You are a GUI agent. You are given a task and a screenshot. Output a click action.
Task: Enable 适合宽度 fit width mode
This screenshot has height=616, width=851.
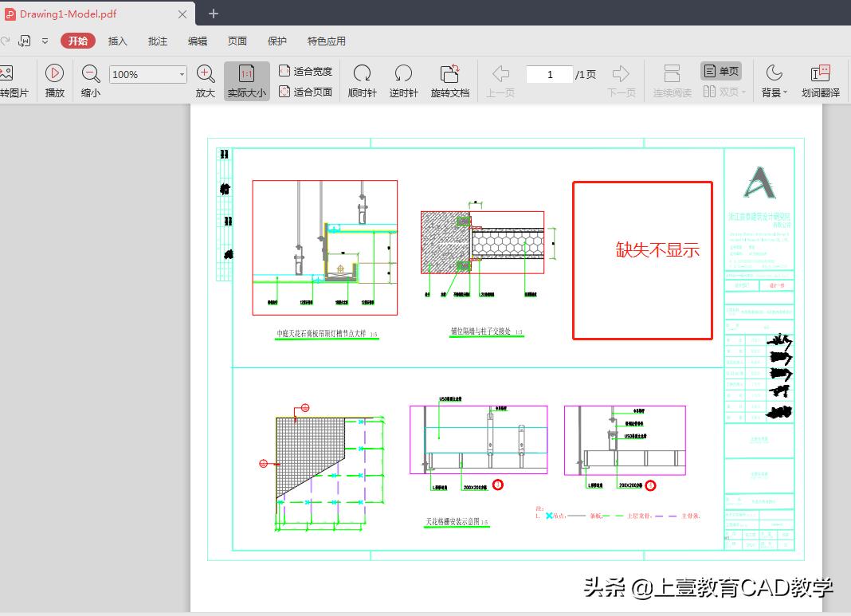304,70
